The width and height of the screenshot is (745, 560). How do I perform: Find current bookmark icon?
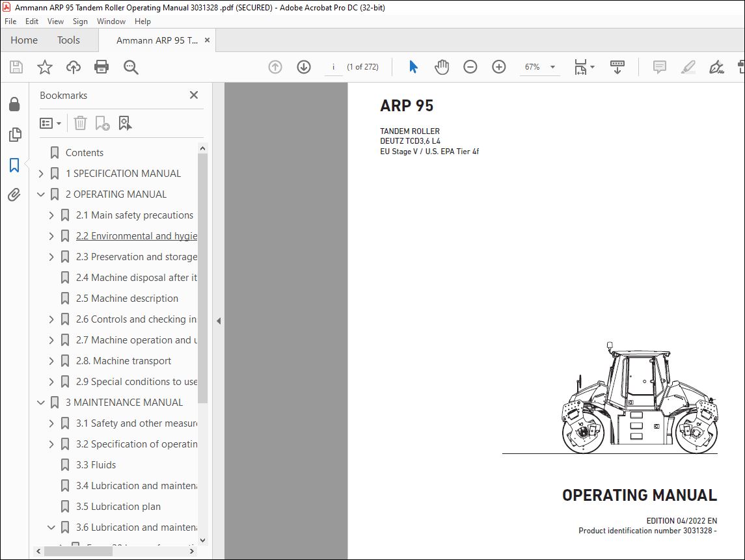click(125, 124)
